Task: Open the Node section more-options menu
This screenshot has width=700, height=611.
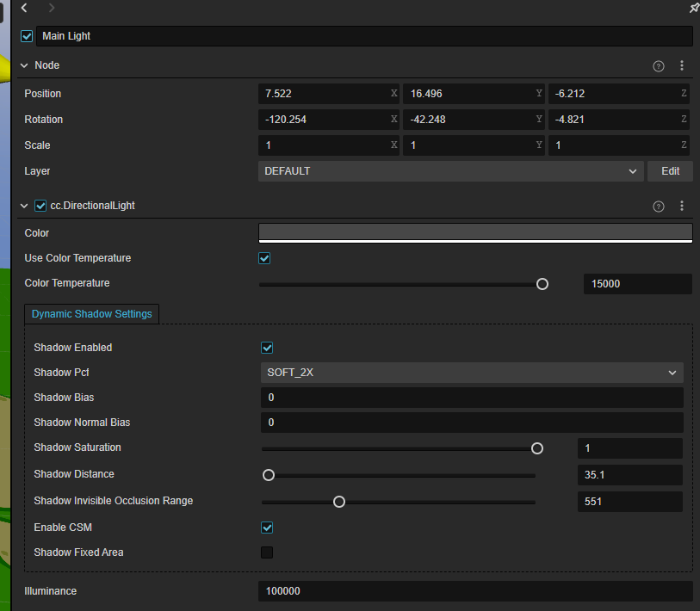Action: 682,65
